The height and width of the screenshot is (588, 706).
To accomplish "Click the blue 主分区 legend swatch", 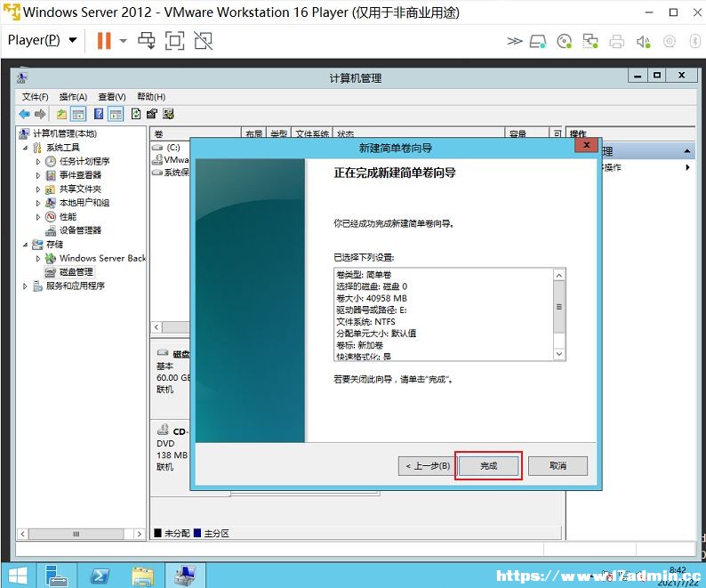I will tap(197, 533).
